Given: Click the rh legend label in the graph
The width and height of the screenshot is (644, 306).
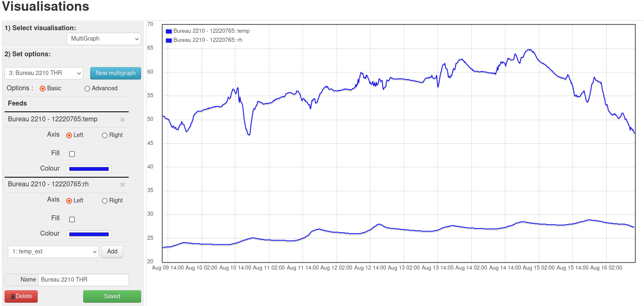Looking at the screenshot, I should pos(208,40).
